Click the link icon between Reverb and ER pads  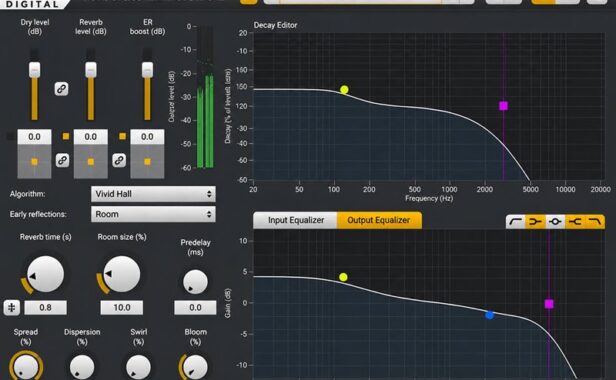119,160
